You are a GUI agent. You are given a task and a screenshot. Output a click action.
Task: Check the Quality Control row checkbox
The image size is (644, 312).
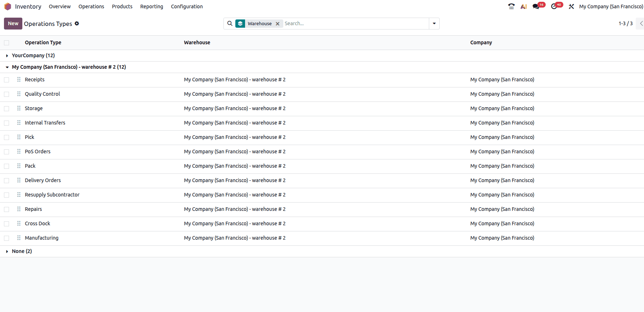coord(6,94)
